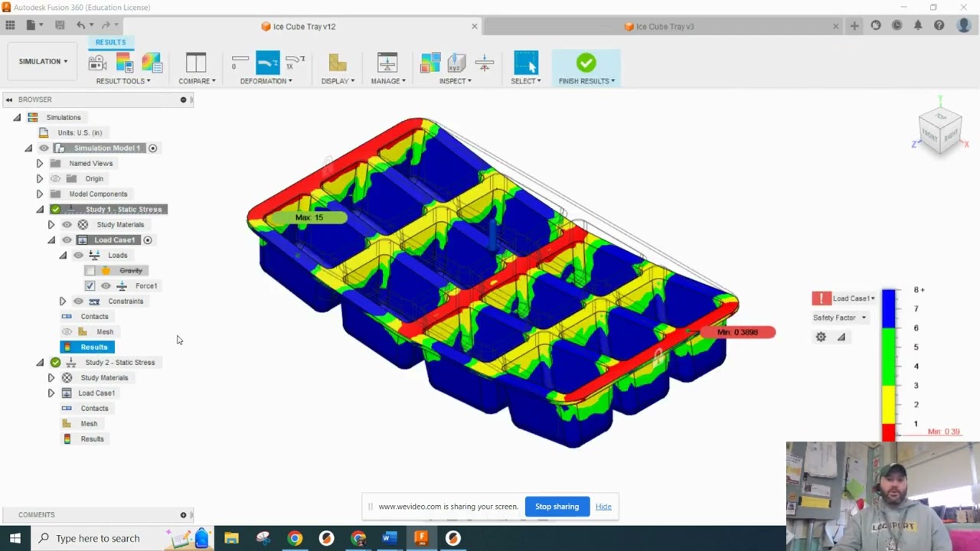Screen dimensions: 980x551
Task: Toggle Mesh visibility eye in Study 1
Action: pyautogui.click(x=67, y=331)
